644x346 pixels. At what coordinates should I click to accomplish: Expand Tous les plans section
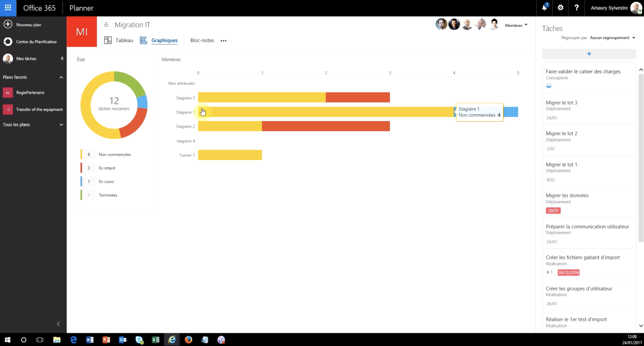tap(61, 124)
